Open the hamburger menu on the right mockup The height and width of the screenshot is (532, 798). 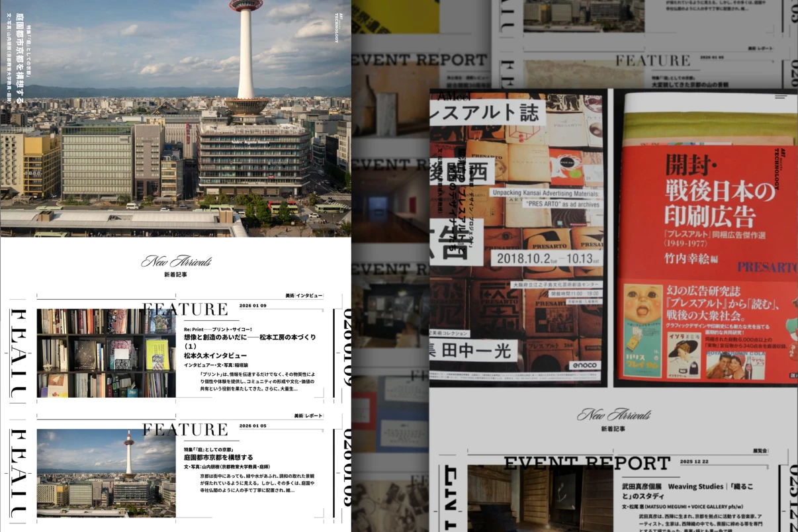pos(781,97)
